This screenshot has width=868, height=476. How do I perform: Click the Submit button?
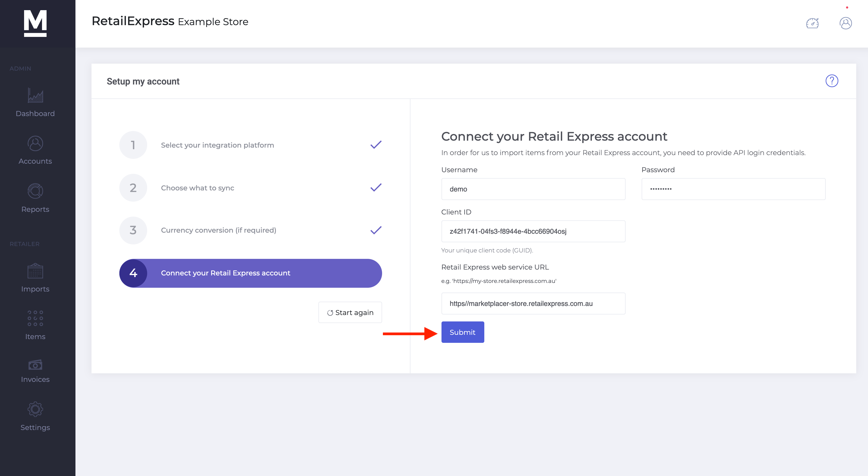pyautogui.click(x=463, y=332)
